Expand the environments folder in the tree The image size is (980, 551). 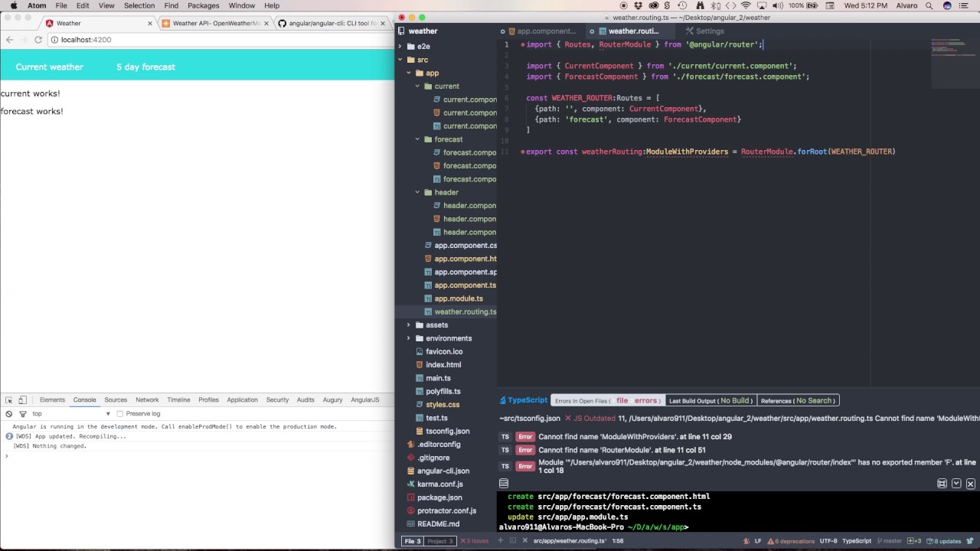click(409, 338)
